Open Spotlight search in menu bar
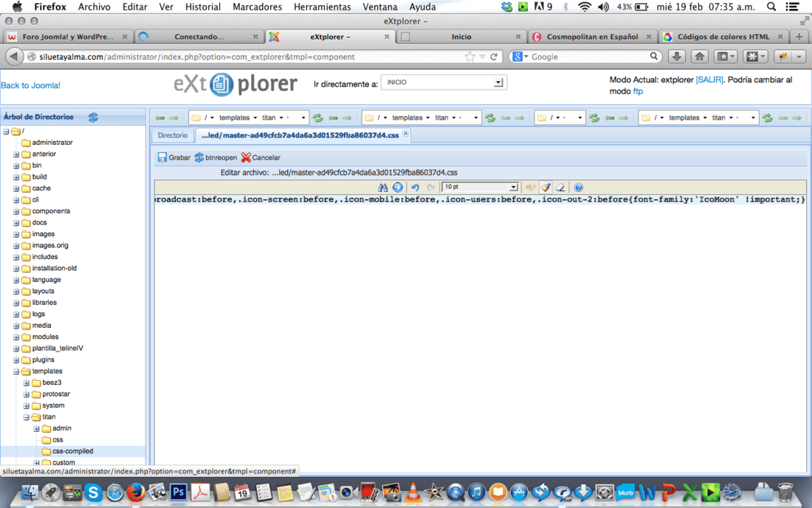Image resolution: width=812 pixels, height=508 pixels. (x=771, y=7)
